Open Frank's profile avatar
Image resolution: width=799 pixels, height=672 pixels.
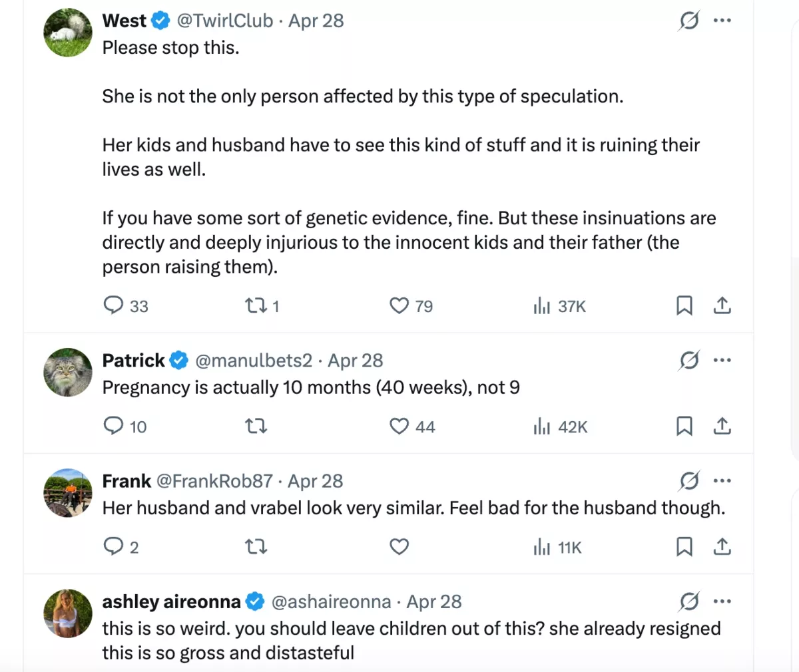68,493
